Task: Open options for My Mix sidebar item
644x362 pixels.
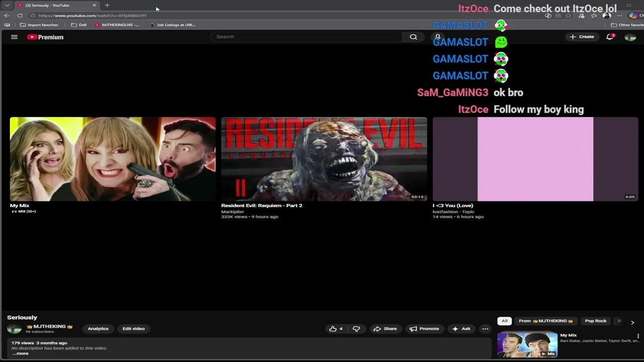Action: click(638, 336)
